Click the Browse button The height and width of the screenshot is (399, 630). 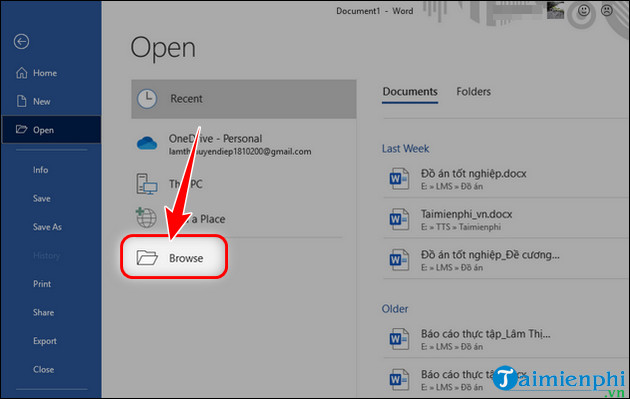(x=174, y=257)
